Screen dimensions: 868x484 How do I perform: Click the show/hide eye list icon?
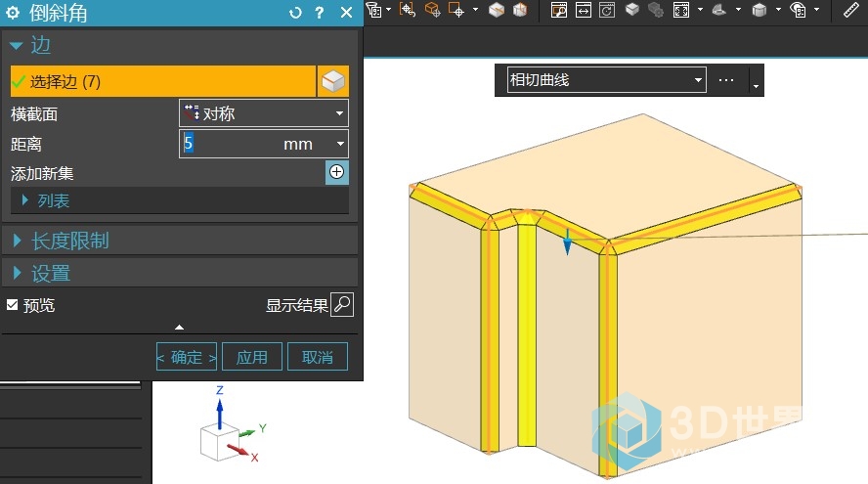click(799, 10)
